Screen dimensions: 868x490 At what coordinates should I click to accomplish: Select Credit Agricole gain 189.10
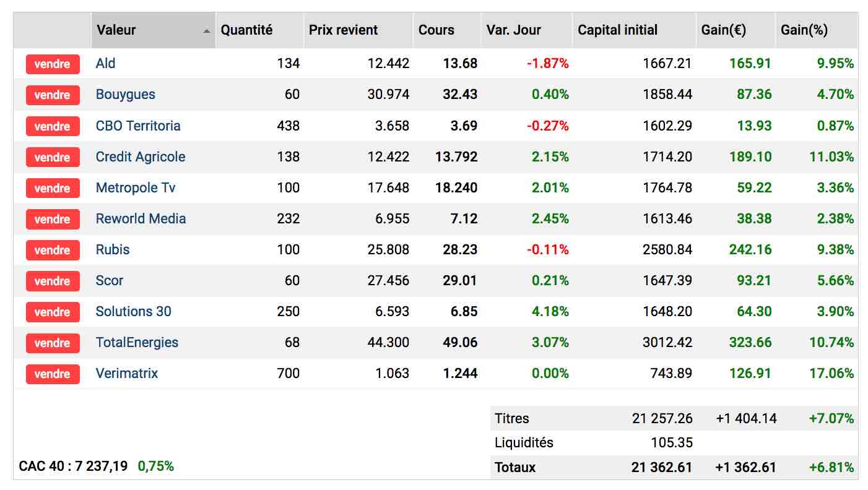coord(750,157)
